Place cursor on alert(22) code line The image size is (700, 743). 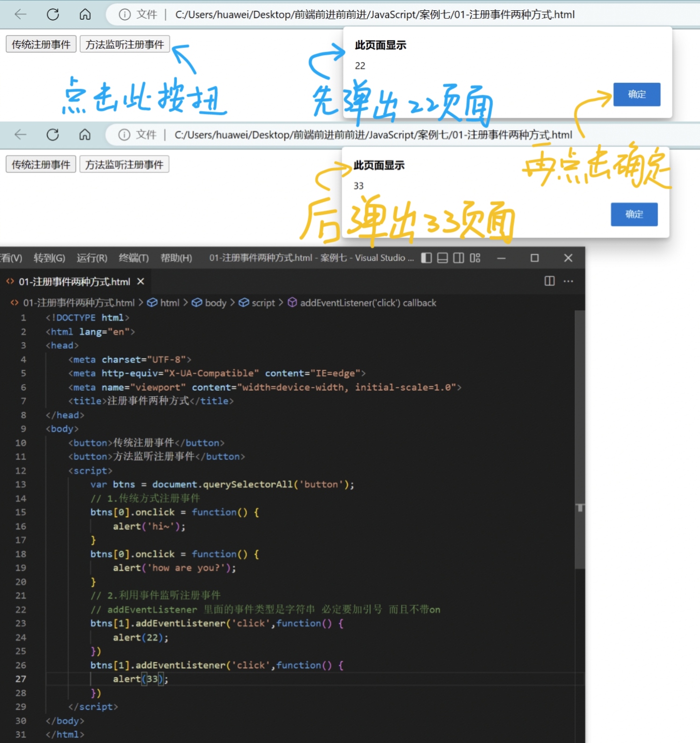click(140, 637)
